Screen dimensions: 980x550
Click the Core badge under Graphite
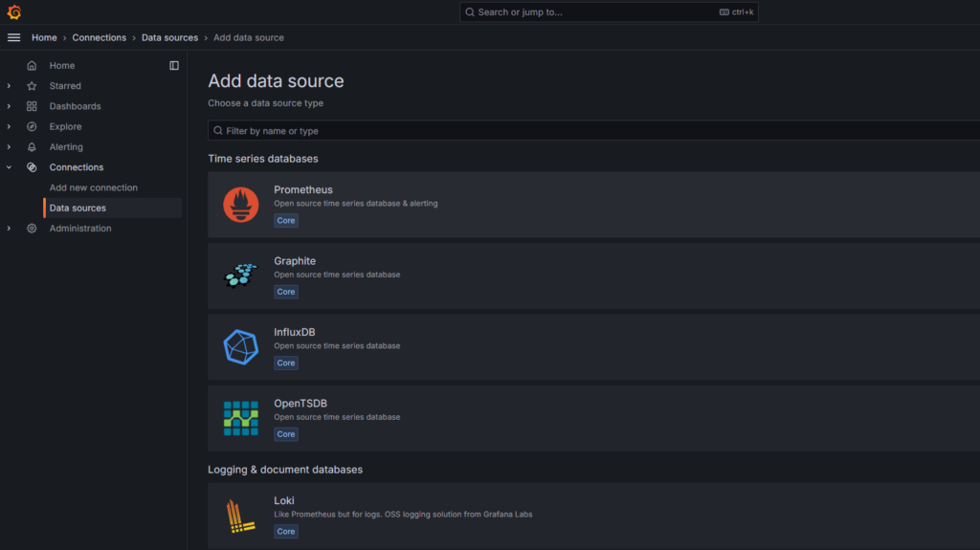(285, 292)
